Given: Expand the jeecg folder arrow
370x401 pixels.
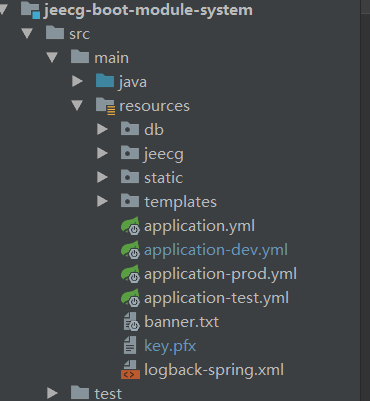Looking at the screenshot, I should [102, 153].
